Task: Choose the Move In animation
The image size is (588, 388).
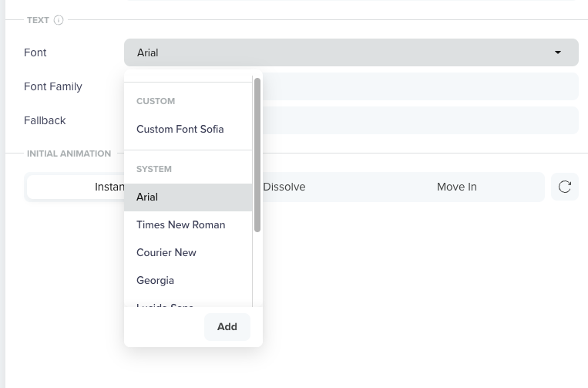Action: 457,187
